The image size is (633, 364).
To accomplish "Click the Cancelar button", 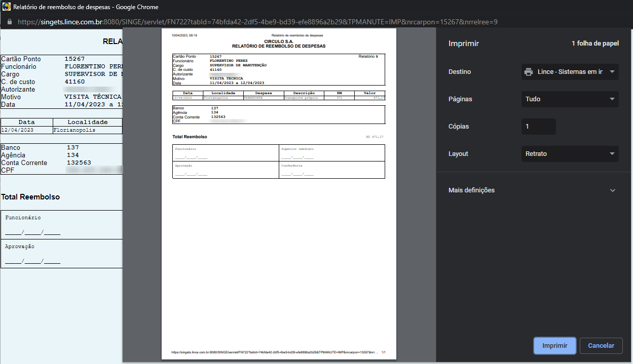I will 601,346.
